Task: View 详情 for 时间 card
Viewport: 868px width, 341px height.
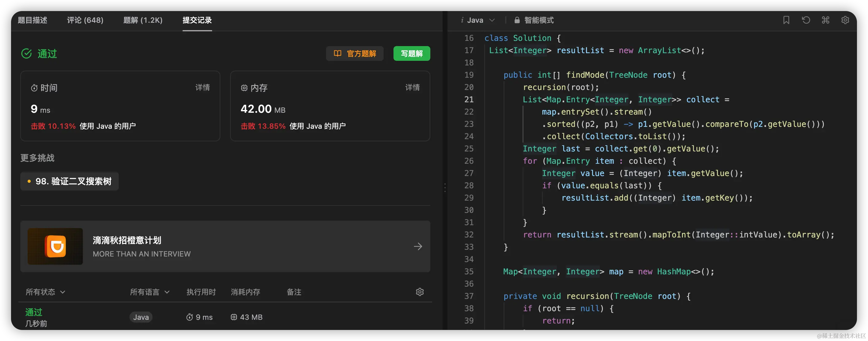Action: click(203, 88)
